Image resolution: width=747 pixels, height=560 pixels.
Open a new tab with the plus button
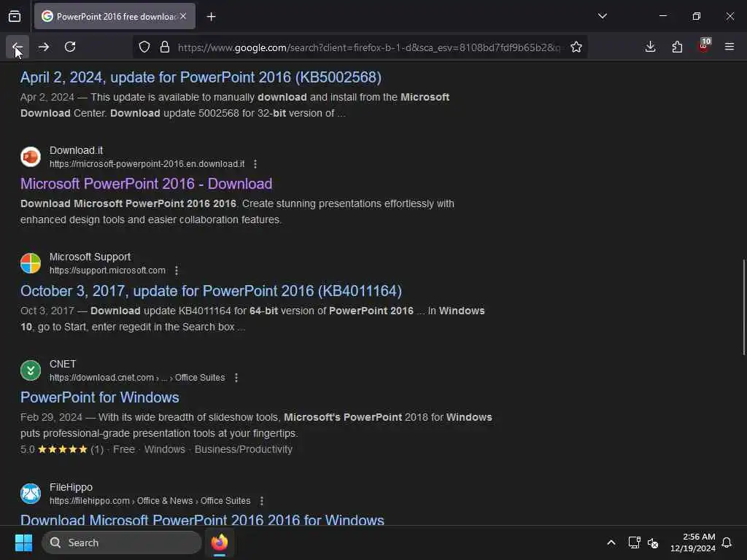(x=211, y=17)
